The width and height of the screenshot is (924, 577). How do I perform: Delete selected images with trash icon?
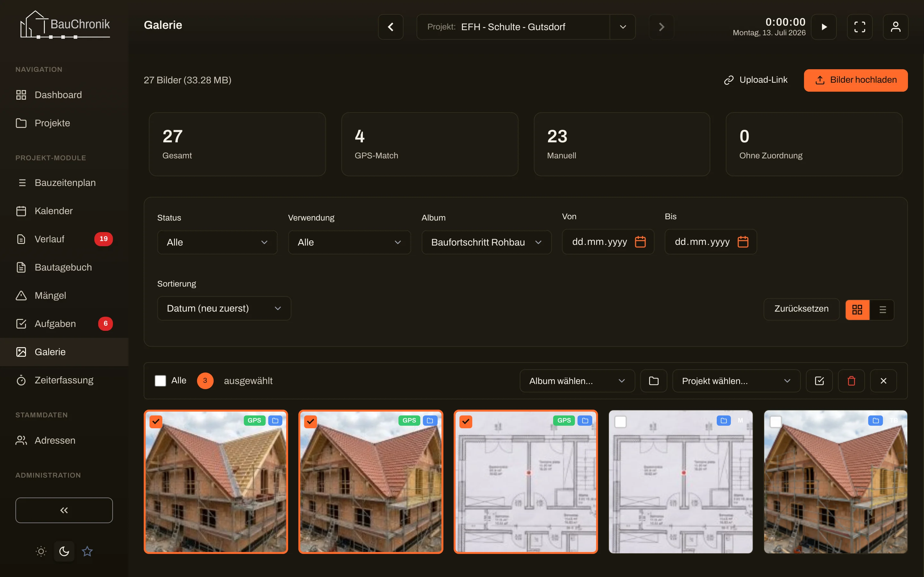(x=851, y=380)
